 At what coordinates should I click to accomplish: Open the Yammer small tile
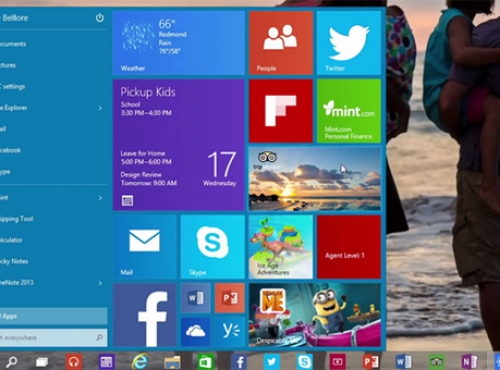pyautogui.click(x=230, y=332)
